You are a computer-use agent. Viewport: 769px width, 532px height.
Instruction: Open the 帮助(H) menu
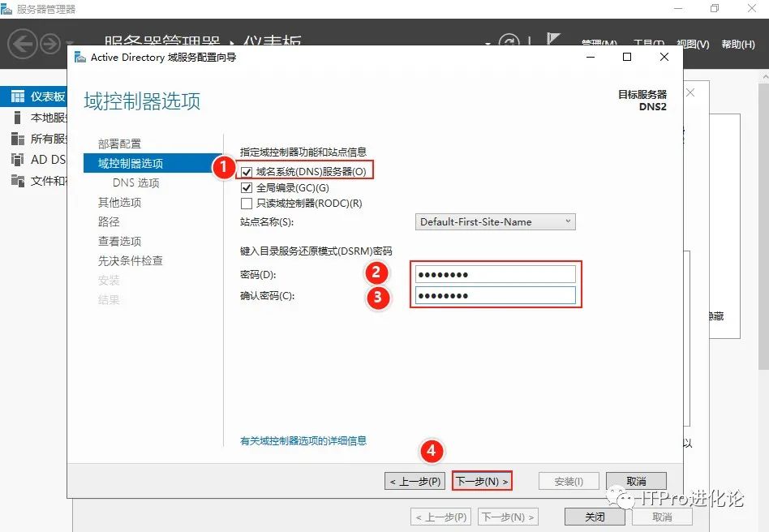point(737,44)
